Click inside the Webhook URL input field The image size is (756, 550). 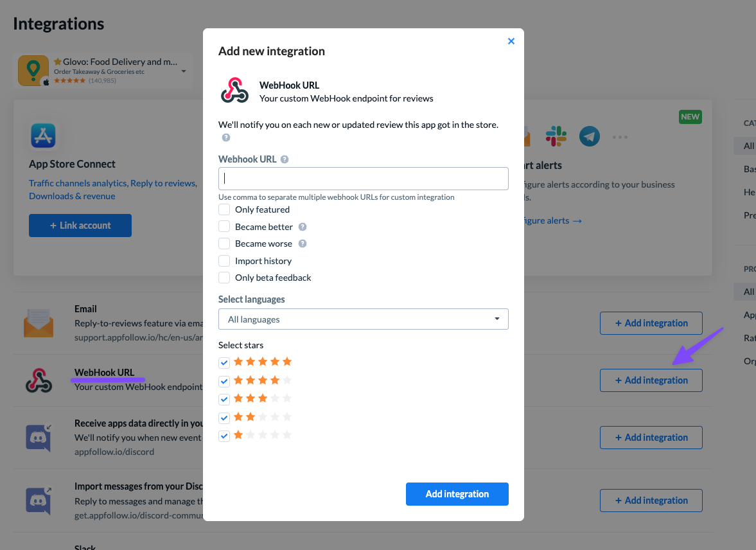pyautogui.click(x=363, y=179)
